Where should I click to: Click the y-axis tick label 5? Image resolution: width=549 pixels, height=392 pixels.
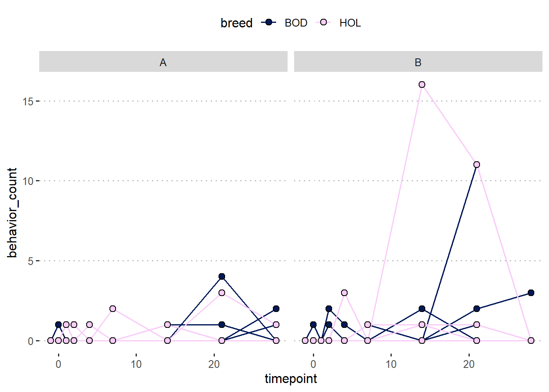[30, 261]
